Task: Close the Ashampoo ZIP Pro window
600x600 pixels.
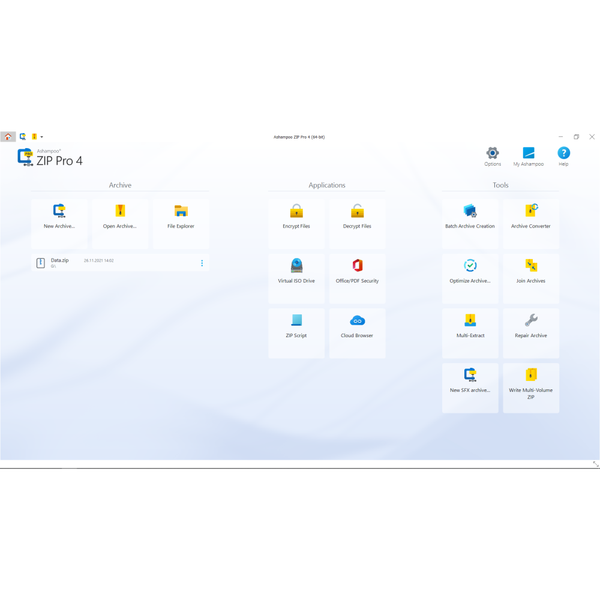Action: tap(592, 137)
